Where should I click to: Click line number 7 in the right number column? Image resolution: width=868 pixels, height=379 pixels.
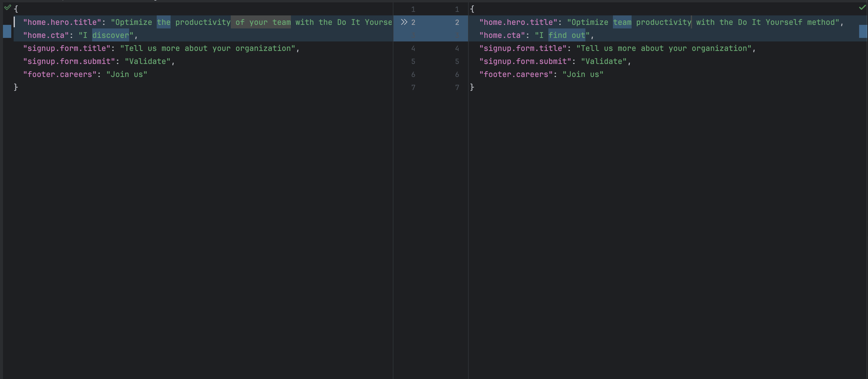(457, 87)
